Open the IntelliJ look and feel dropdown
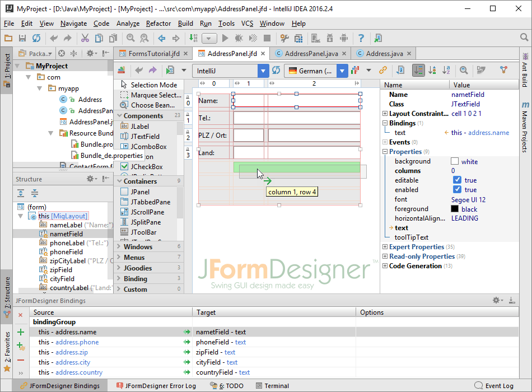Image resolution: width=532 pixels, height=392 pixels. tap(263, 71)
